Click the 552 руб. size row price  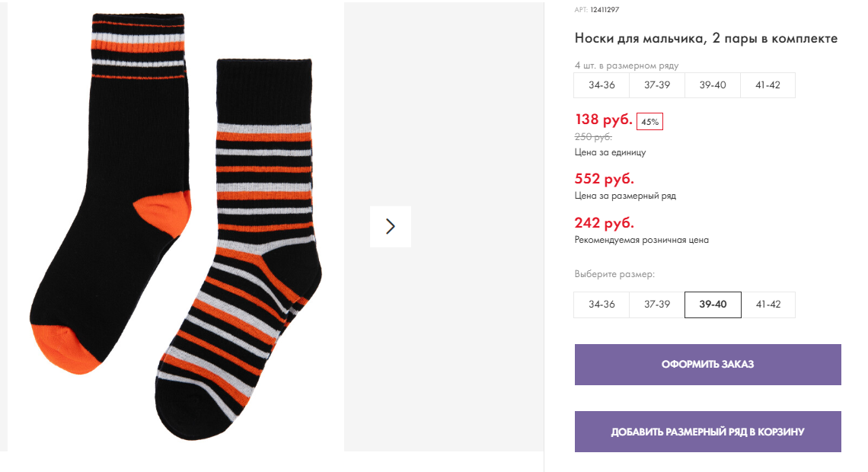point(604,180)
